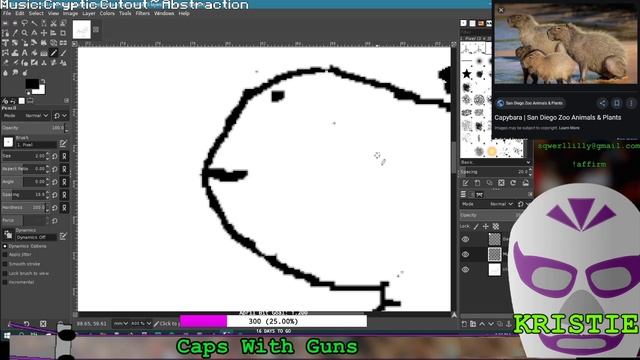Select the Gradient tool

(x=44, y=53)
